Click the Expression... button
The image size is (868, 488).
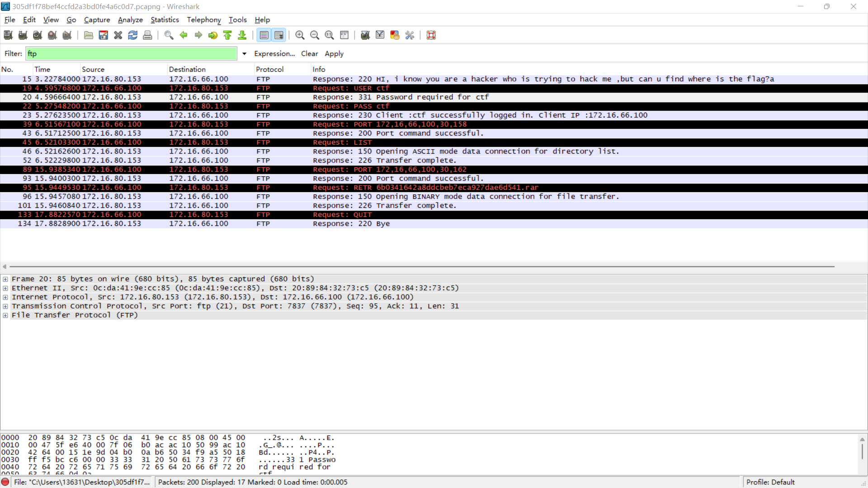tap(274, 54)
